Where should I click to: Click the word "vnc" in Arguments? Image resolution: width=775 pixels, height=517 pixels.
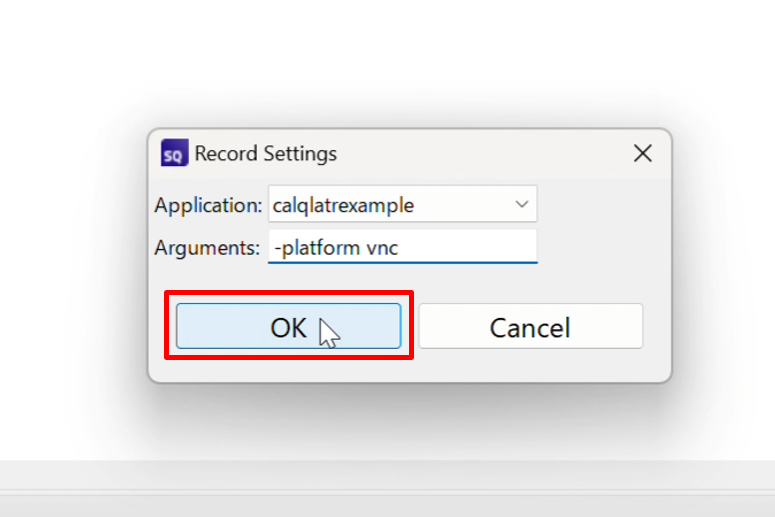tap(382, 248)
